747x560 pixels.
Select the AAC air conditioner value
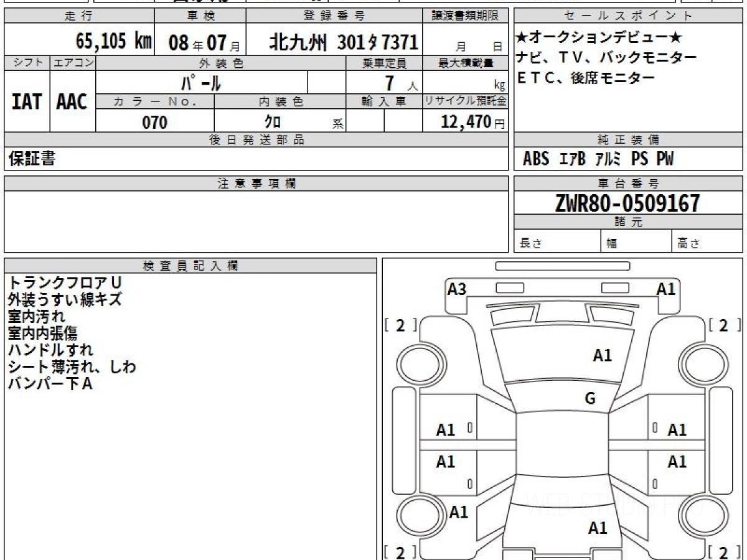pos(72,101)
